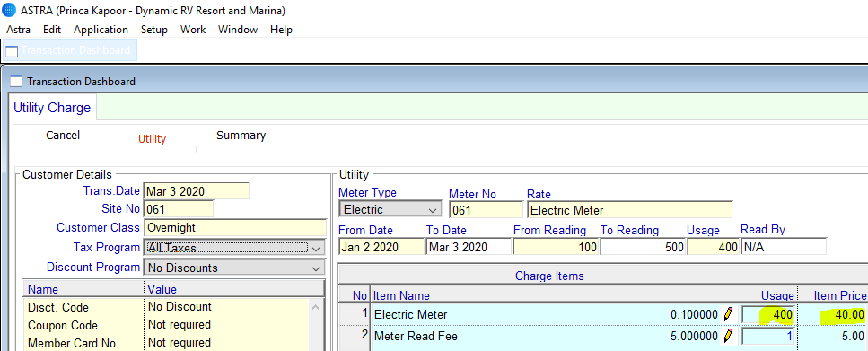The height and width of the screenshot is (351, 868).
Task: Click the pencil icon for Electric Meter
Action: (x=728, y=314)
